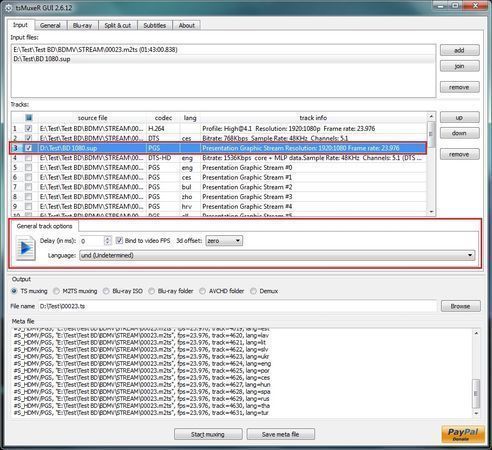Click the codec column header
Viewport: 492px width, 450px height.
[x=163, y=117]
